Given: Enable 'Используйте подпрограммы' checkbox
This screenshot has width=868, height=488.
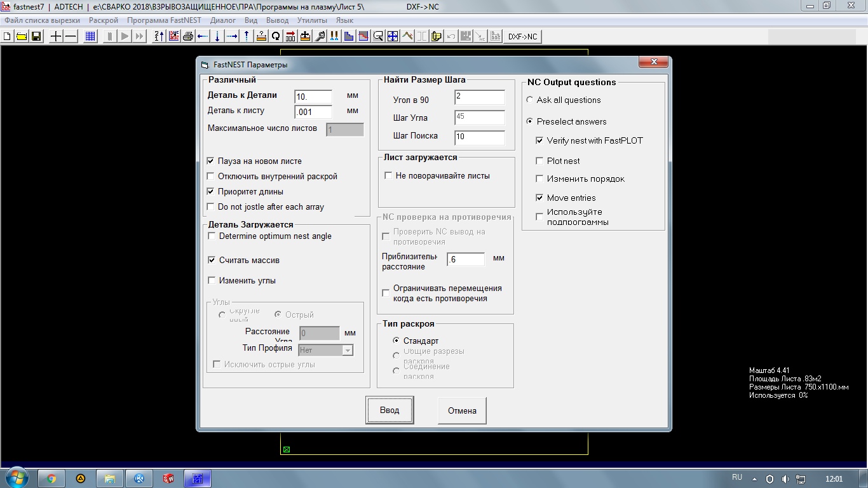Looking at the screenshot, I should pos(540,217).
